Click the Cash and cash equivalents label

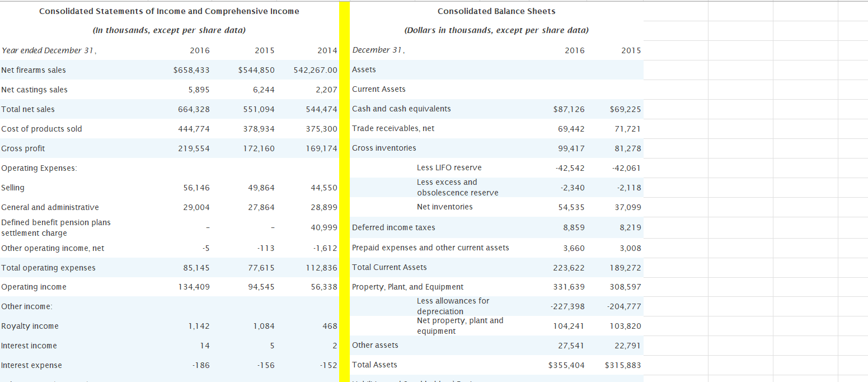click(x=401, y=109)
